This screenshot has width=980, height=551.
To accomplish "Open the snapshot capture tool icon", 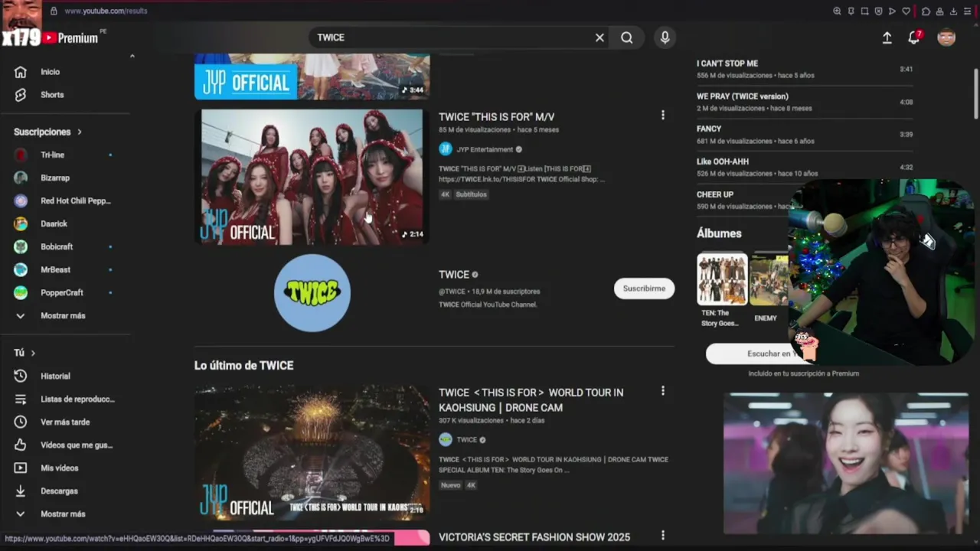I will coord(864,11).
